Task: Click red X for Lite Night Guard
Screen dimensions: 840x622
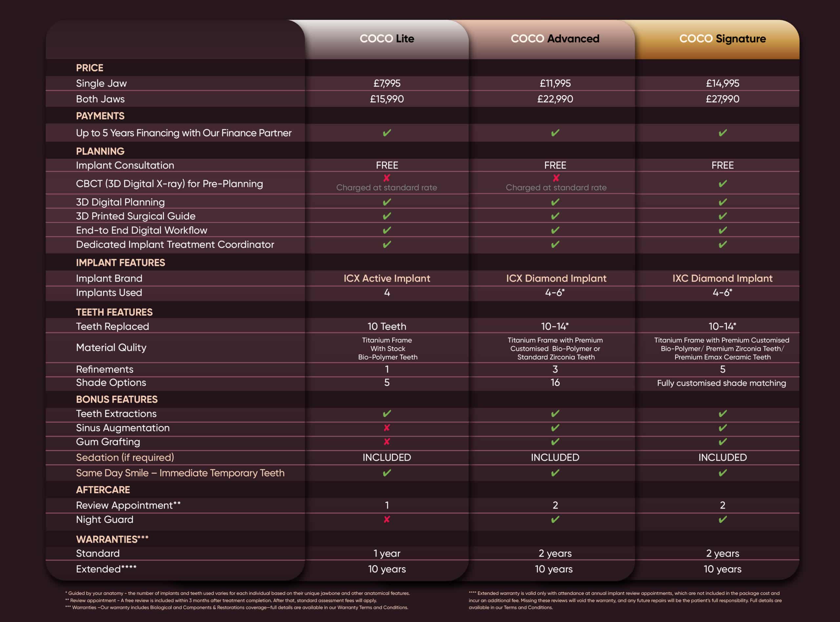Action: point(387,520)
